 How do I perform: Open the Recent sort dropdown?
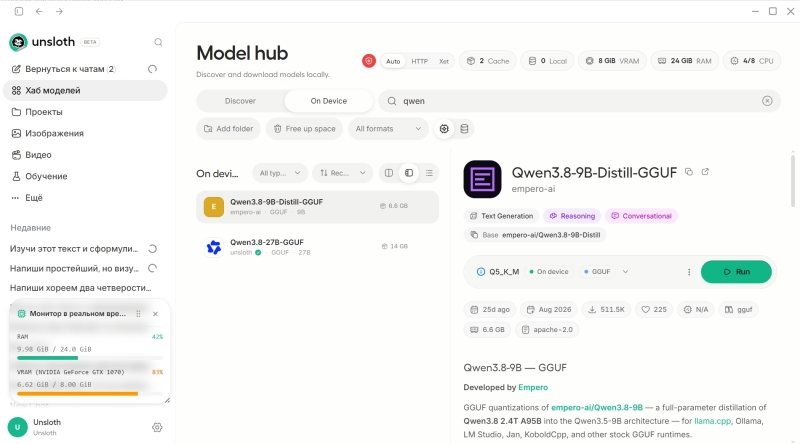pos(342,173)
